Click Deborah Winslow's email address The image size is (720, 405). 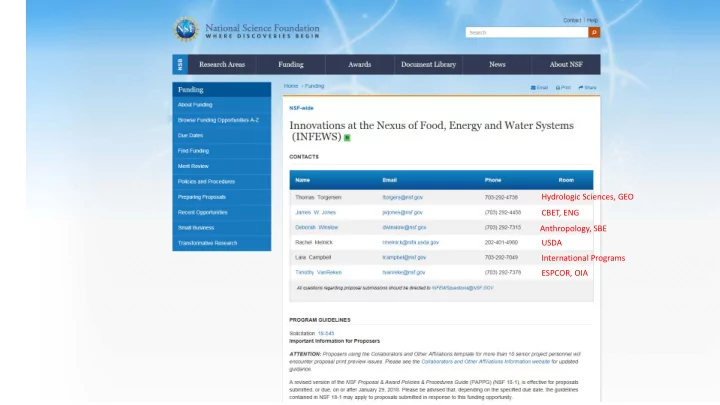[404, 227]
